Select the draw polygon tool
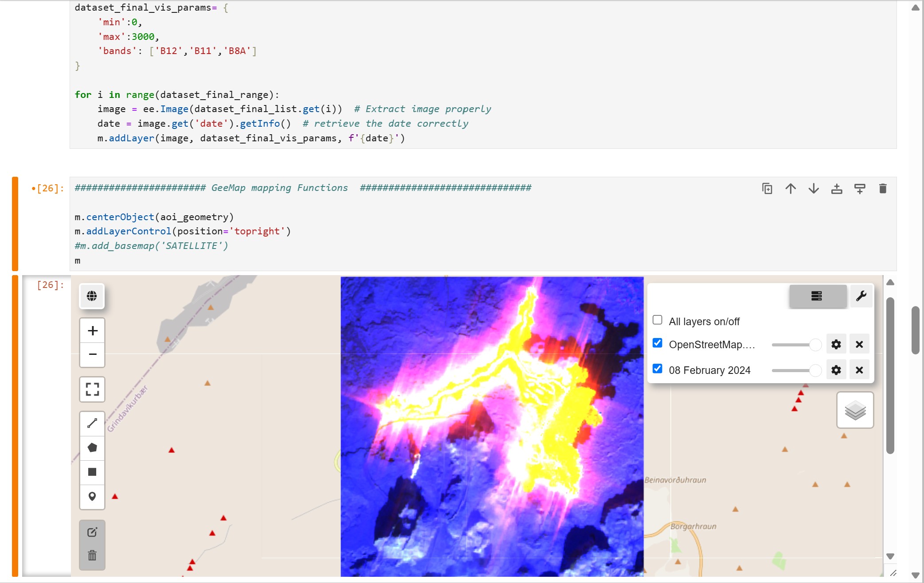Screen dimensions: 924x583 pyautogui.click(x=92, y=448)
